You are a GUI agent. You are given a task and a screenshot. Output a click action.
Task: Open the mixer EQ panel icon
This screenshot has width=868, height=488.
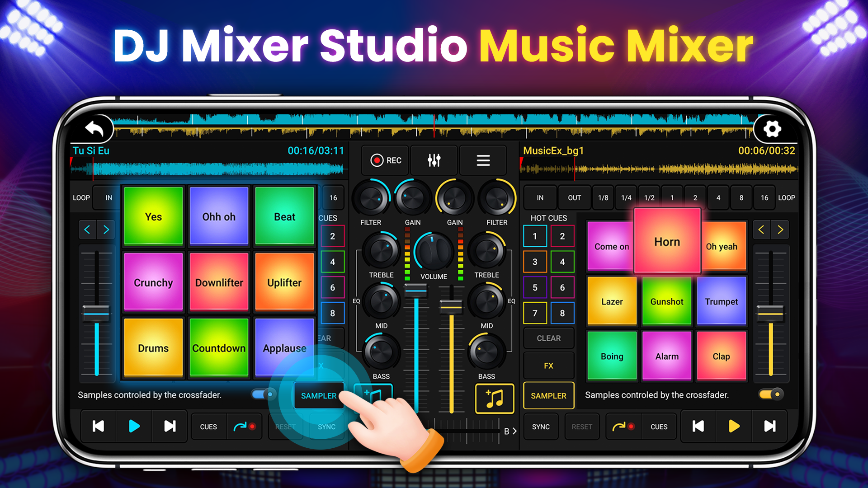[x=434, y=160]
